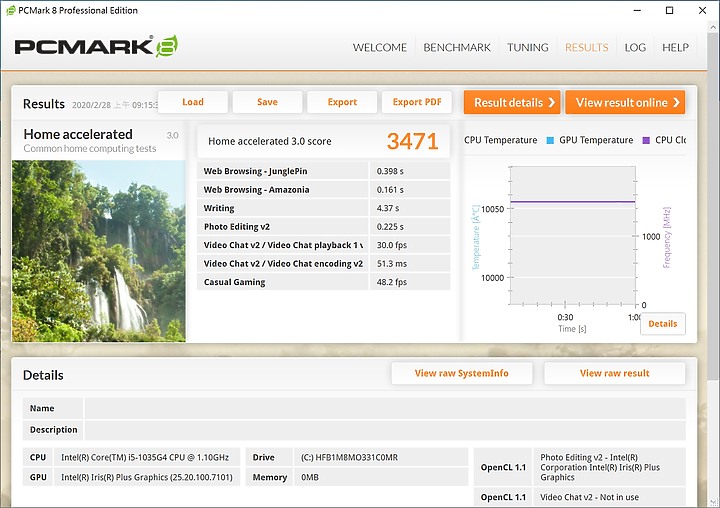Viewport: 720px width, 508px height.
Task: Click the 48.2 fps value
Action: click(392, 282)
